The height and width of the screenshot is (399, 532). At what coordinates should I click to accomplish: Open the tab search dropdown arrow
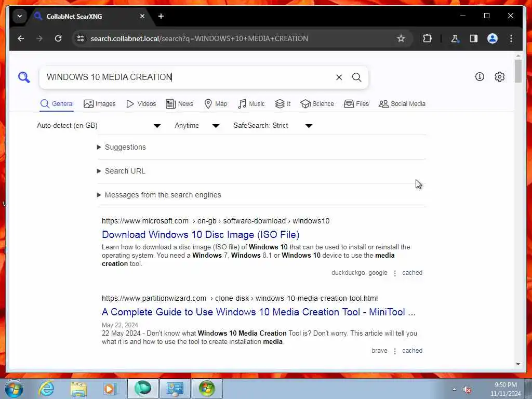click(20, 16)
